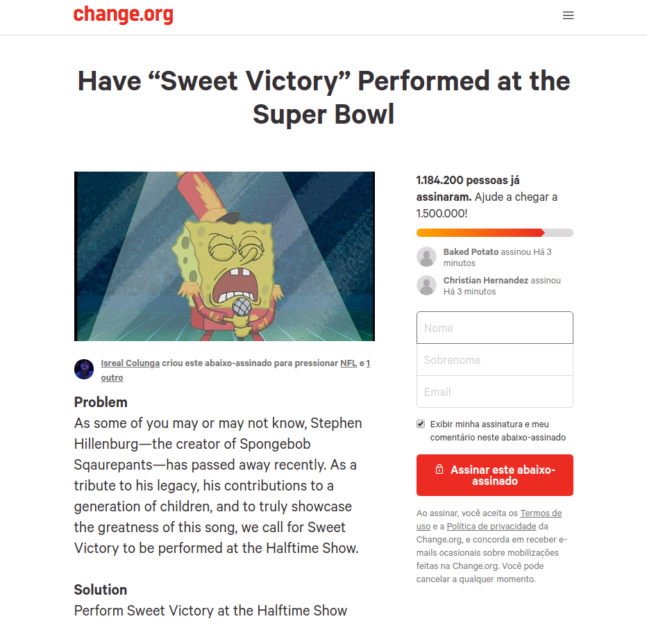Click the change.org logo
The height and width of the screenshot is (644, 647).
click(x=124, y=15)
